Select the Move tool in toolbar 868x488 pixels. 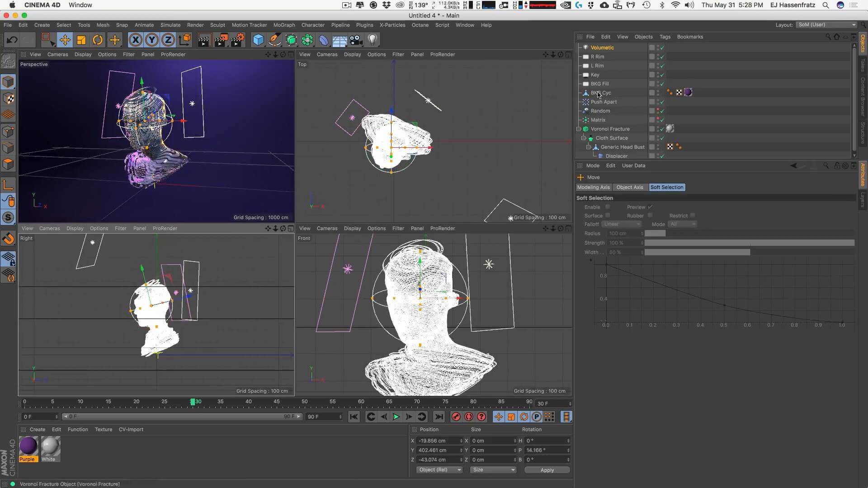(65, 40)
